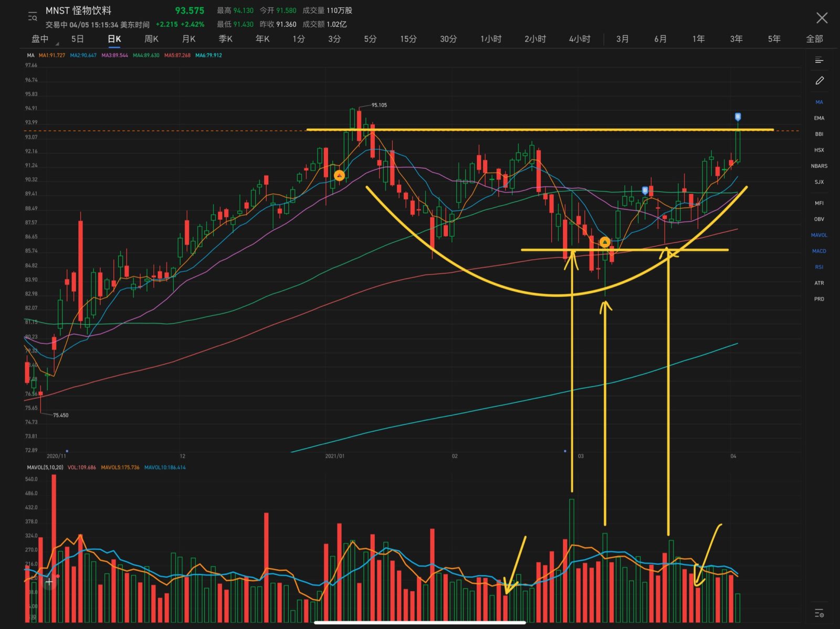Toggle the PRD indicator

click(x=819, y=299)
